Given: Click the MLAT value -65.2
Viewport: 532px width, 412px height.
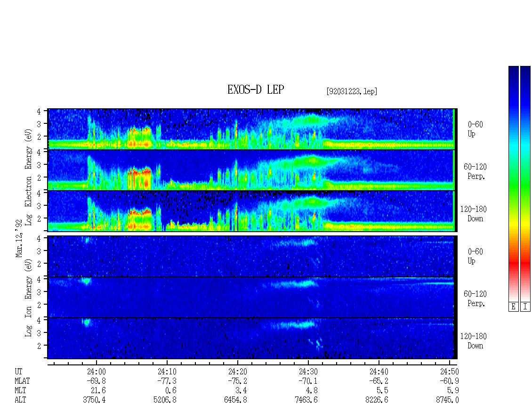Looking at the screenshot, I should pos(379,381).
